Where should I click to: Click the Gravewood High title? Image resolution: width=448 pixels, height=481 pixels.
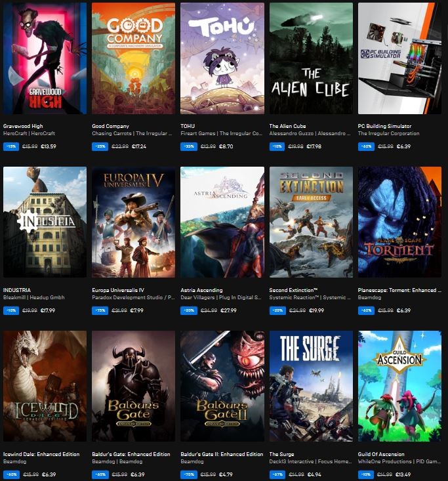coord(23,126)
